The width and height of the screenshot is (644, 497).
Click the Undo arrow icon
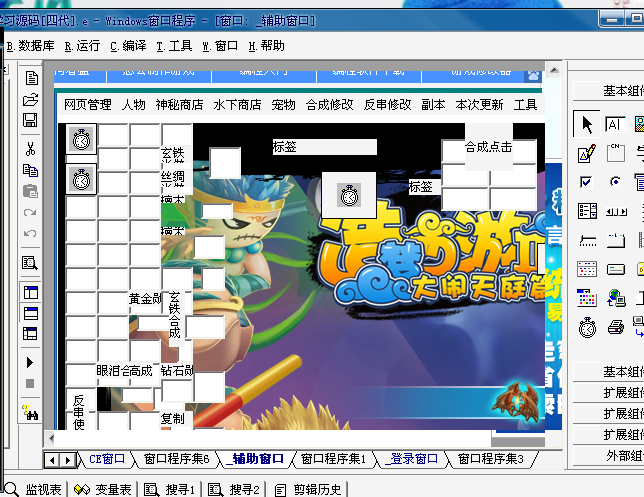pos(30,233)
